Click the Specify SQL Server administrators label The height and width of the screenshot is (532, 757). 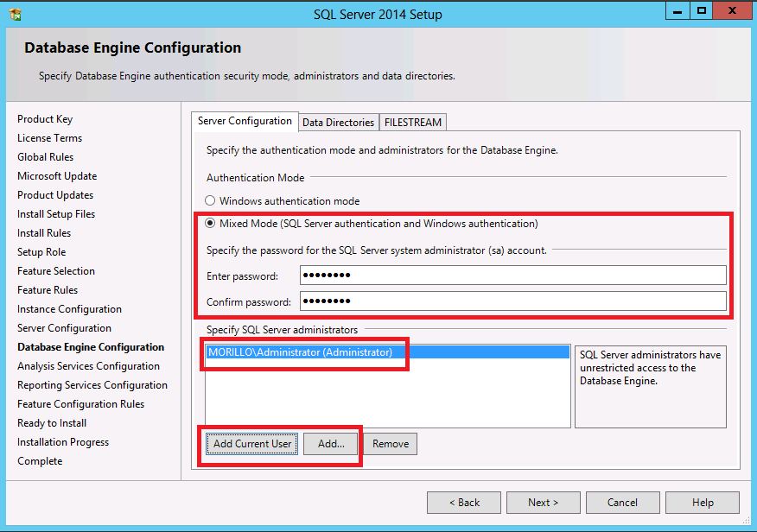coord(282,330)
